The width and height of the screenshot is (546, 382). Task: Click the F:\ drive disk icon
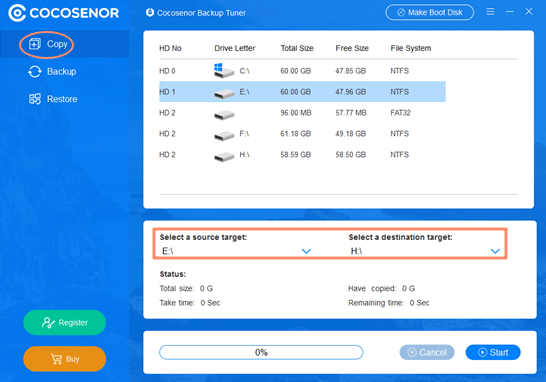coord(224,135)
